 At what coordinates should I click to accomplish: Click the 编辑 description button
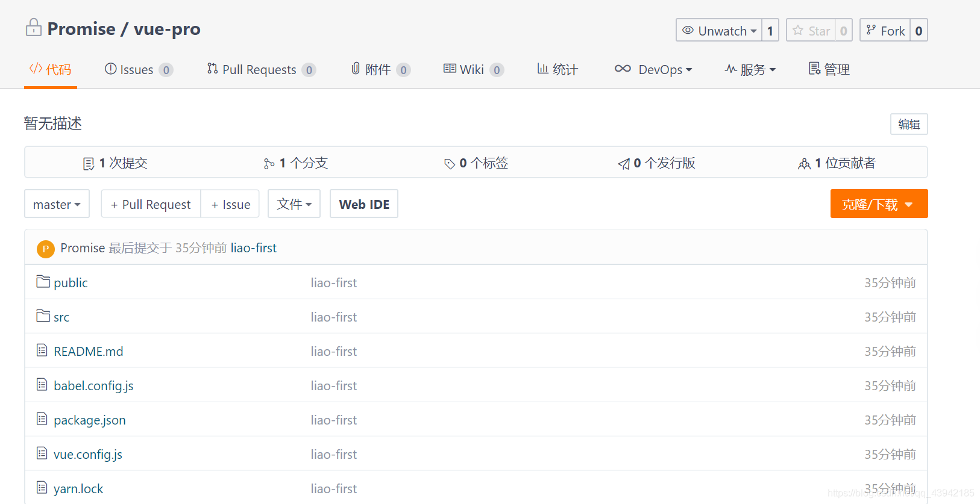[909, 124]
